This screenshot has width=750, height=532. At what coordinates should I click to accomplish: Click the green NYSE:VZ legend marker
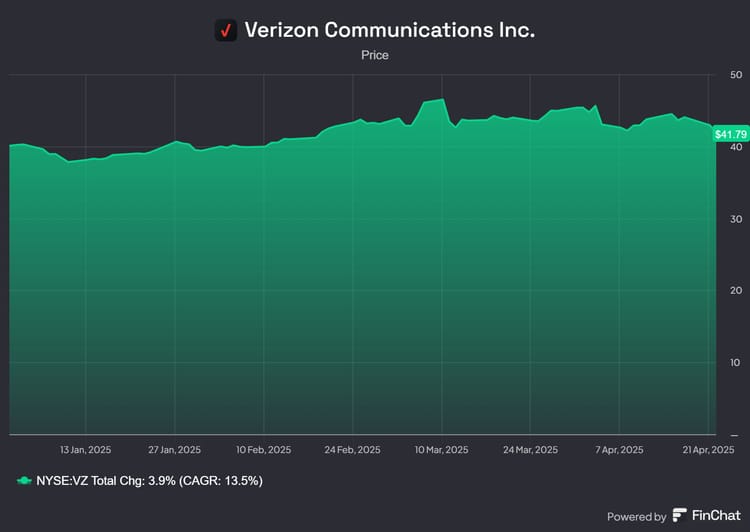coord(25,481)
